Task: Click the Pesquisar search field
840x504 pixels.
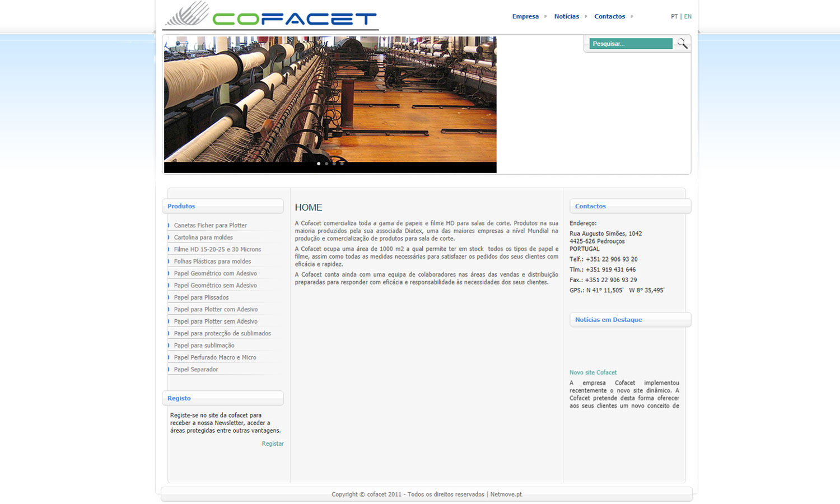Action: coord(631,44)
